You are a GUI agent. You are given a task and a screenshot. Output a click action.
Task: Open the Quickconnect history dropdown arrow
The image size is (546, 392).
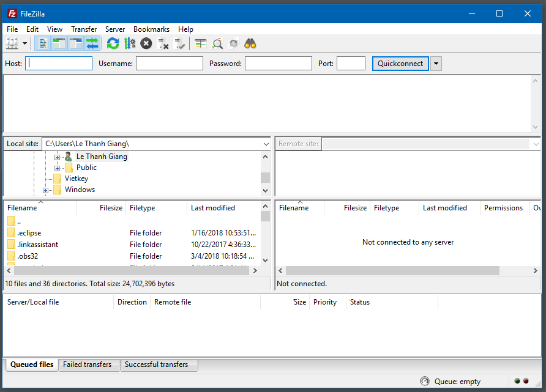tap(436, 64)
